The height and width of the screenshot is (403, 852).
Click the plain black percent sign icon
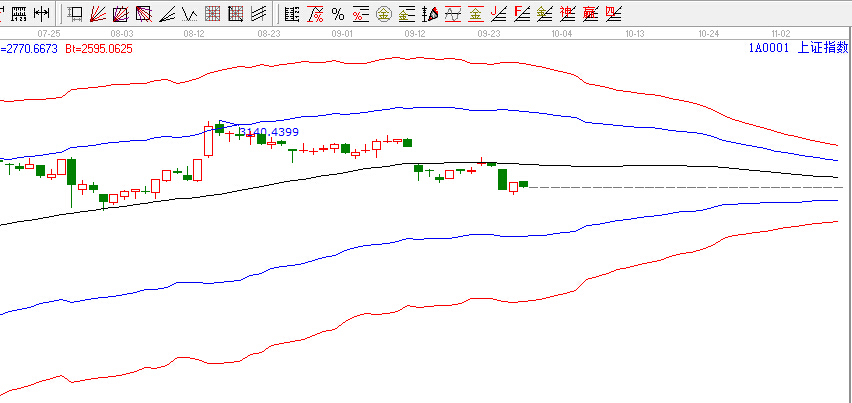[x=337, y=14]
